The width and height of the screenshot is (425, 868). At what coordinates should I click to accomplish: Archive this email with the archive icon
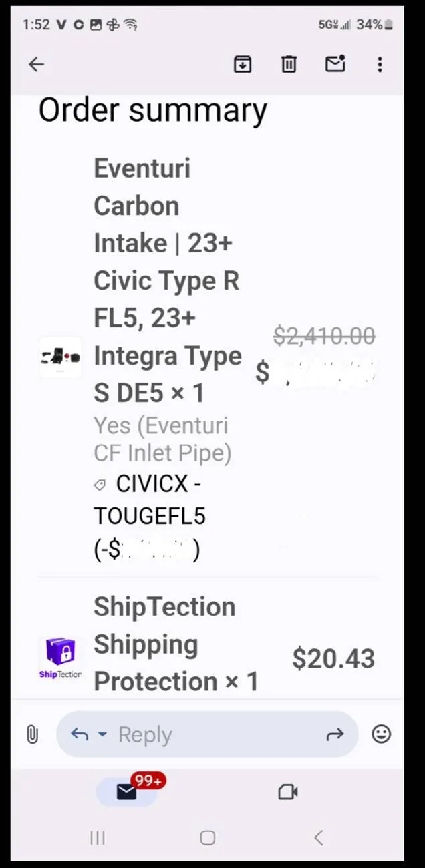[243, 64]
